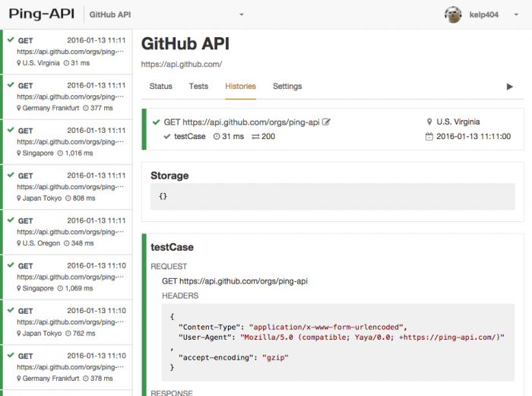Click the checkmark icon in the 31 ms entry
This screenshot has width=532, height=396.
tap(11, 40)
